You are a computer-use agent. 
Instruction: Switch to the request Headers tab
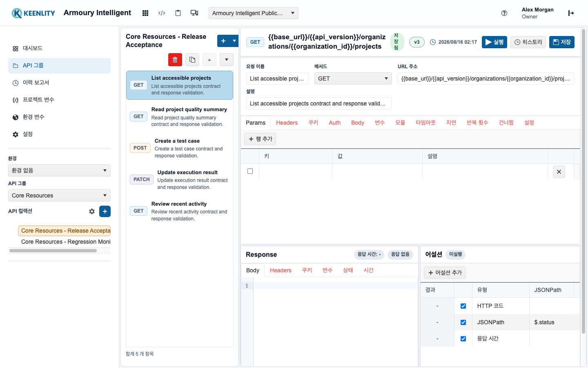(287, 123)
